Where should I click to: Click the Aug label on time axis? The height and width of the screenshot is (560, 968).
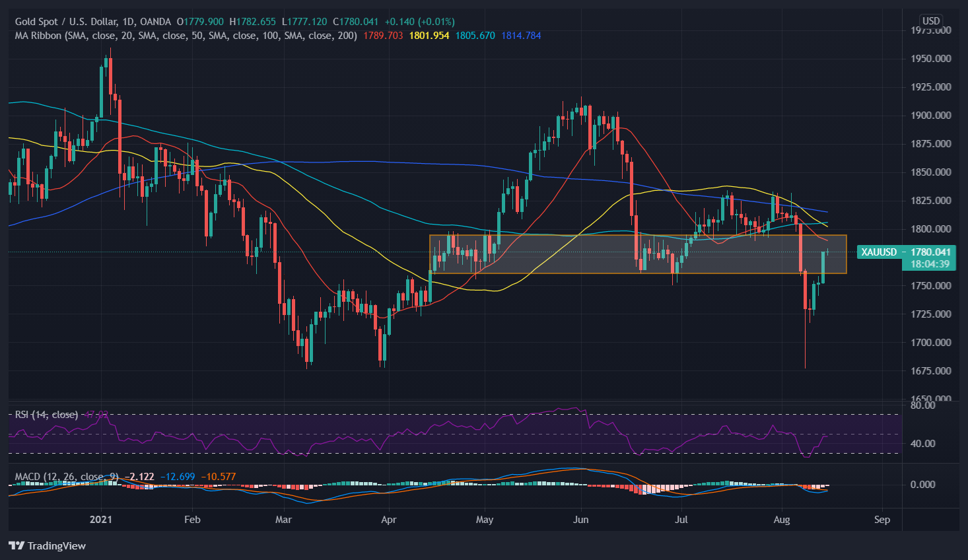782,520
